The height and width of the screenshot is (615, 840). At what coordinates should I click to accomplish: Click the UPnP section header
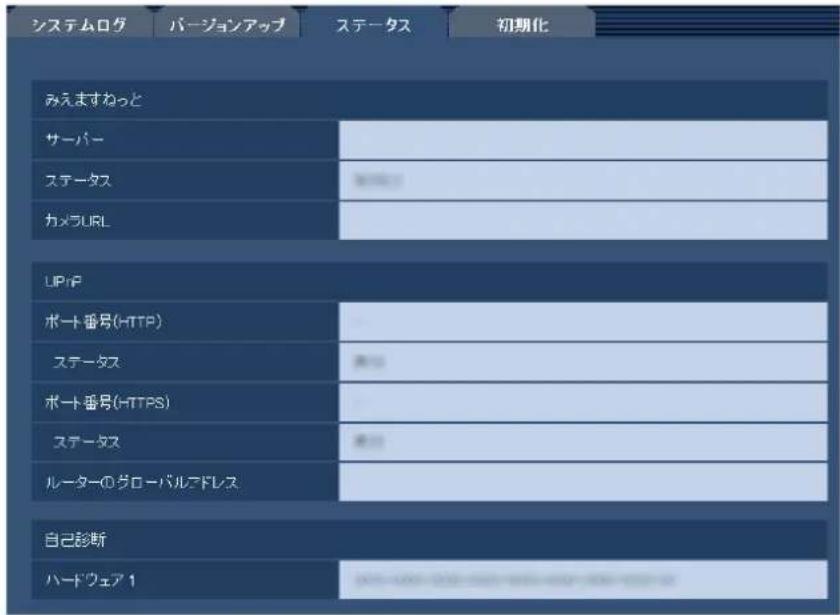[x=430, y=281]
